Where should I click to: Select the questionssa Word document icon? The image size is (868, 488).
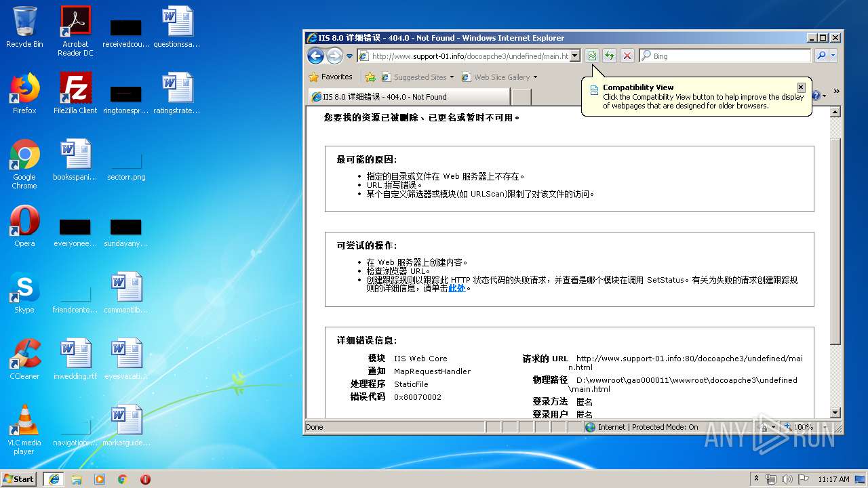click(177, 27)
